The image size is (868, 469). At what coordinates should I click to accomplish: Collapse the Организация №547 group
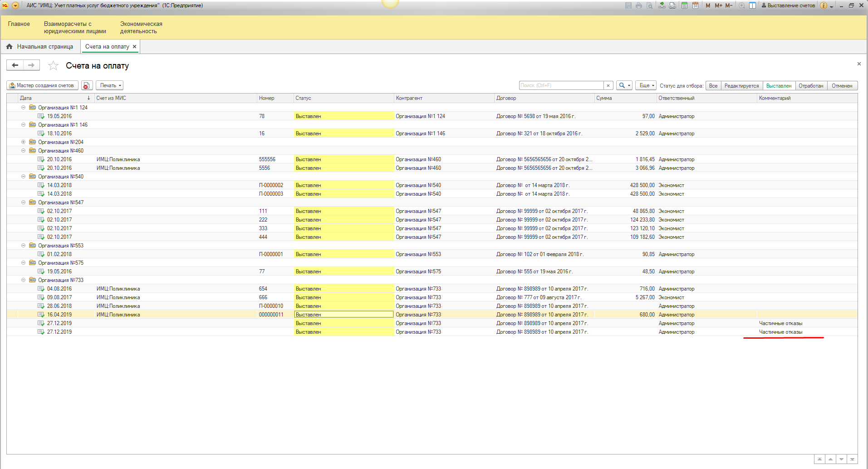23,202
